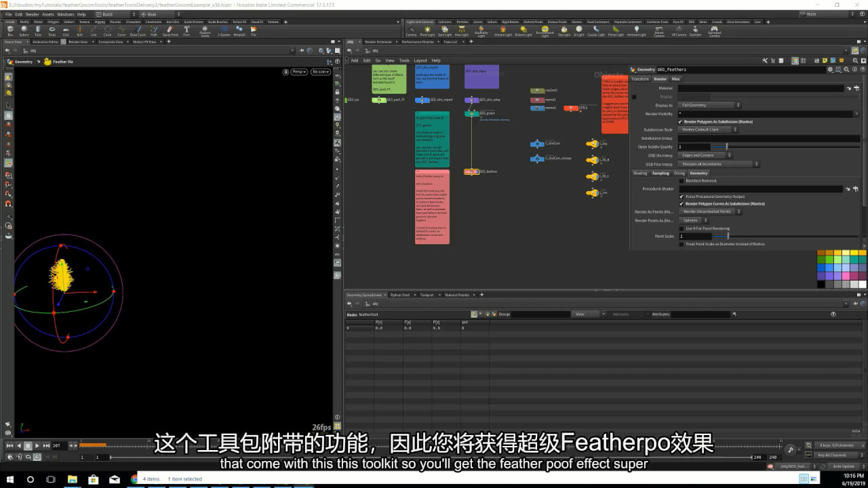This screenshot has width=868, height=488.
Task: Toggle Render Polygon Curves As Subdivision checkbox
Action: pos(682,203)
